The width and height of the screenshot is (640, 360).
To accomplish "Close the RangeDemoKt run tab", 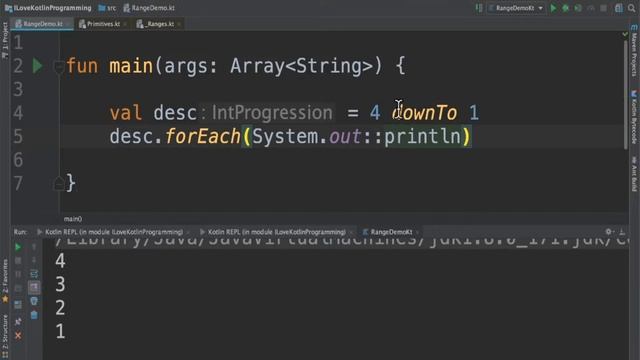I will (417, 232).
